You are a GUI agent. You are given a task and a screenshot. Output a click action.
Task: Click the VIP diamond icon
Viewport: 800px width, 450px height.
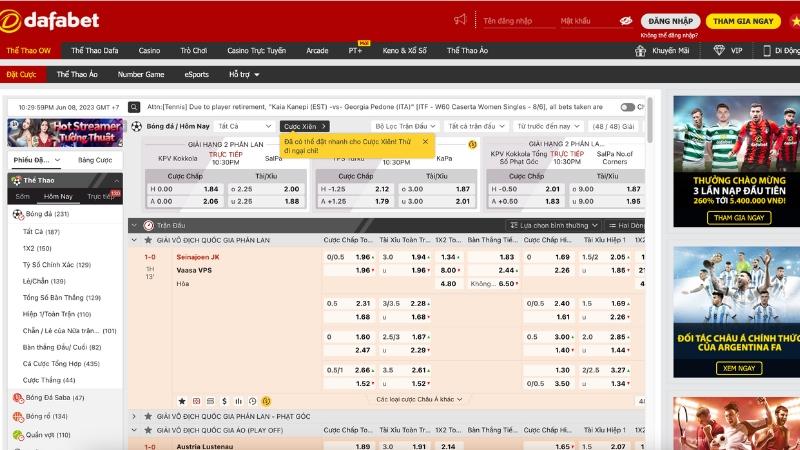point(720,50)
